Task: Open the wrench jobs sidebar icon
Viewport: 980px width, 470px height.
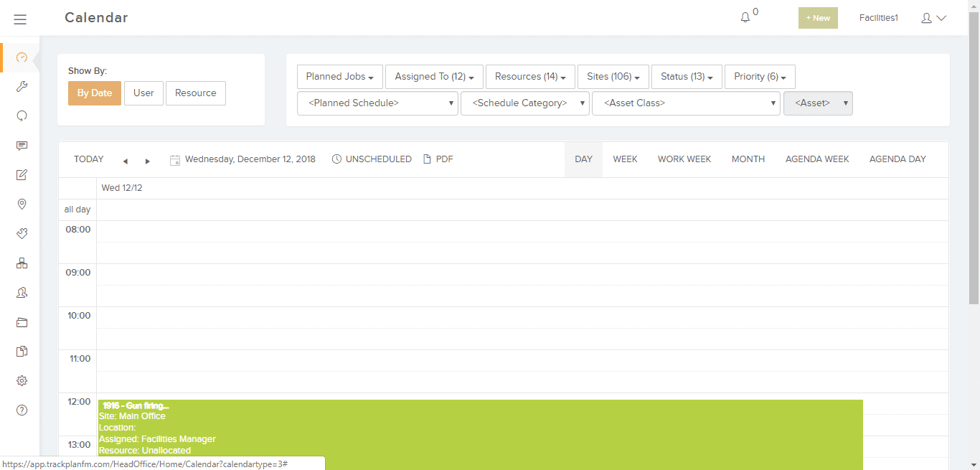Action: (x=22, y=87)
